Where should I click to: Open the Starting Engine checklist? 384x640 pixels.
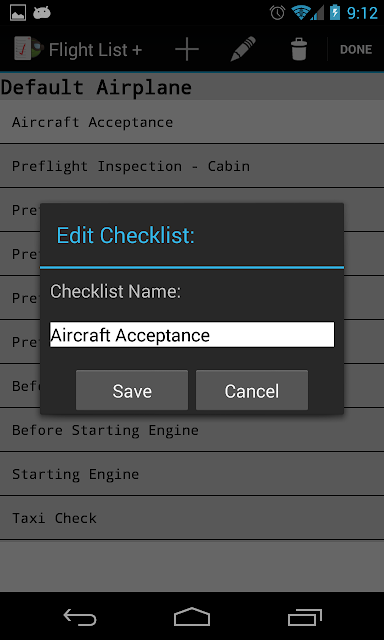(x=192, y=474)
